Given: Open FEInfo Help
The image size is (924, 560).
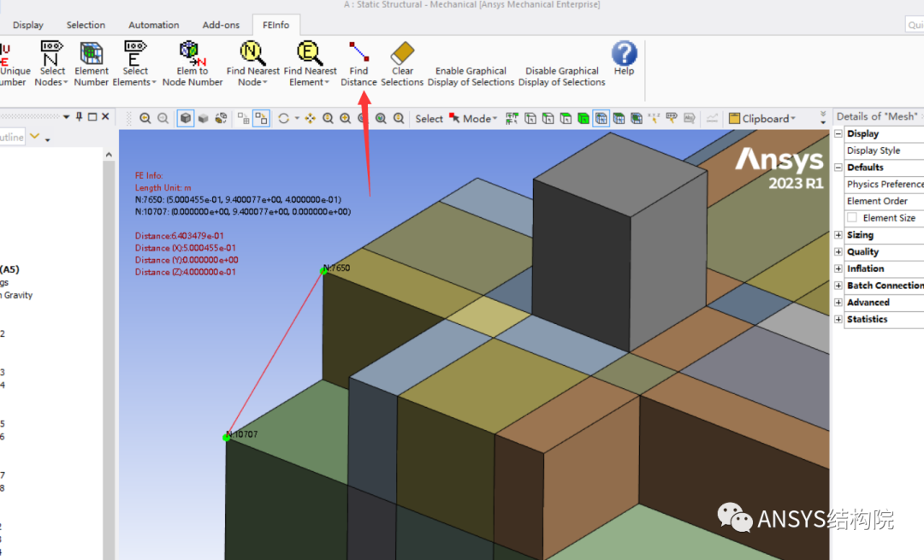Looking at the screenshot, I should click(624, 57).
